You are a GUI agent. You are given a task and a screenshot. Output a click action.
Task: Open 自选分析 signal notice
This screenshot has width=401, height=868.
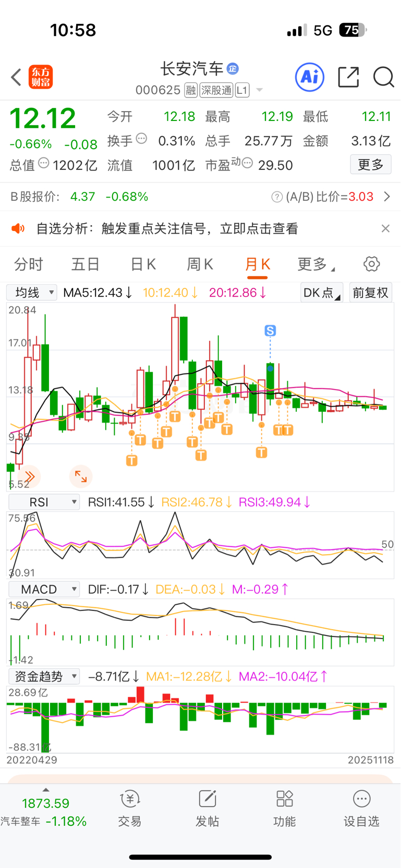(x=167, y=228)
